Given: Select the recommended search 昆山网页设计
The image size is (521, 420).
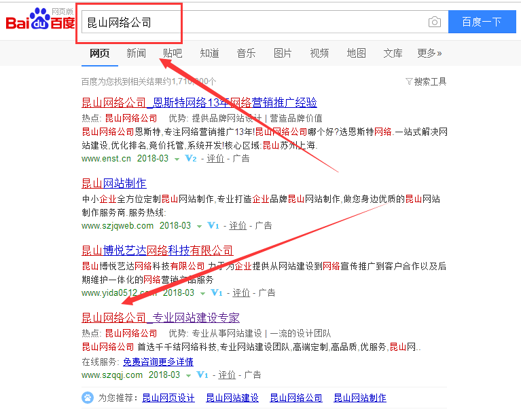Looking at the screenshot, I should (168, 398).
